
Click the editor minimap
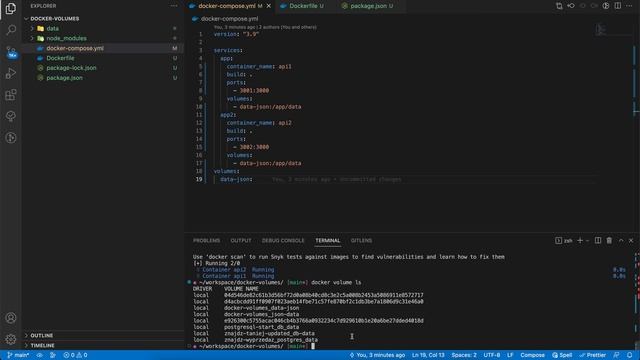pos(600,30)
